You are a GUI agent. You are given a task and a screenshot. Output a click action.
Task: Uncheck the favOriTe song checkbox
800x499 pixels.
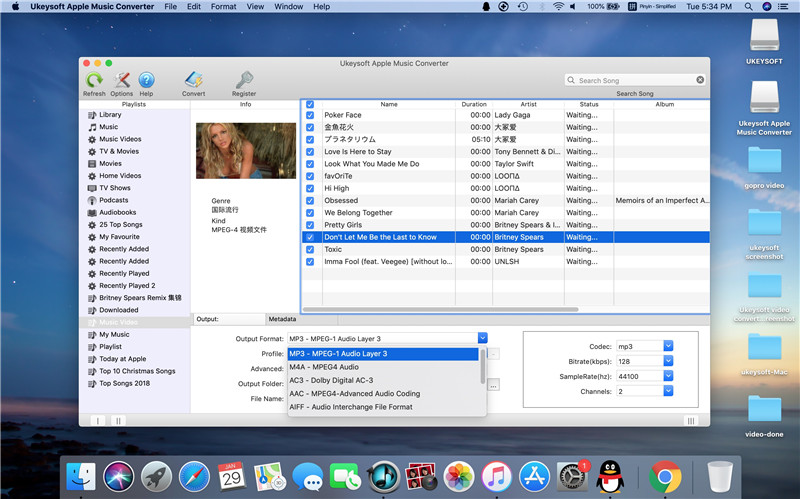pyautogui.click(x=310, y=176)
